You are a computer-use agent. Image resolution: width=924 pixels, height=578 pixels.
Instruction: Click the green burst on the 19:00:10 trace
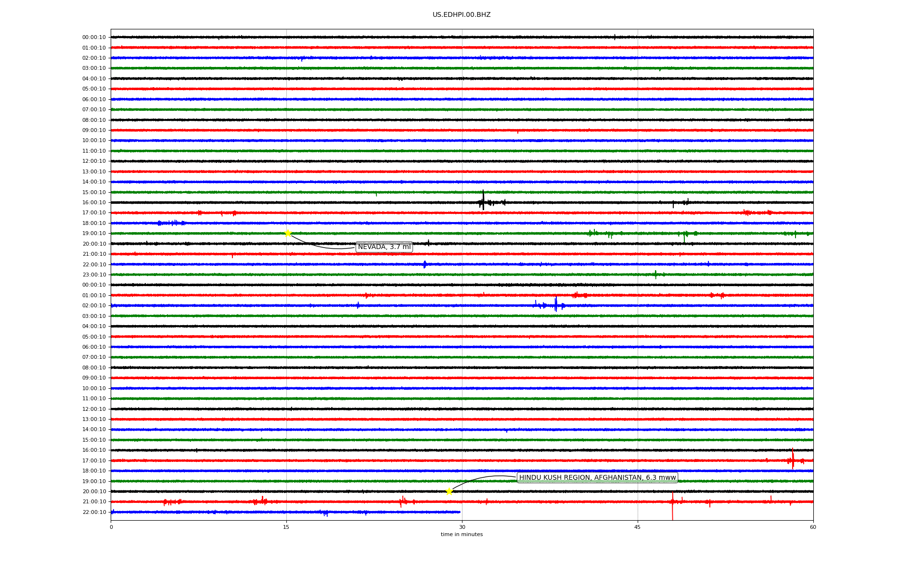(x=684, y=235)
